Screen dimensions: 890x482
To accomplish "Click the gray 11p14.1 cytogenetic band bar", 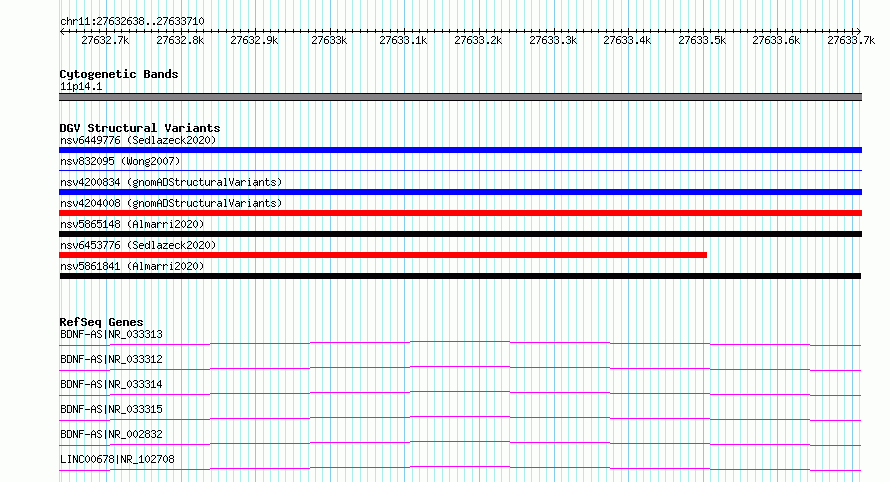I will (460, 97).
